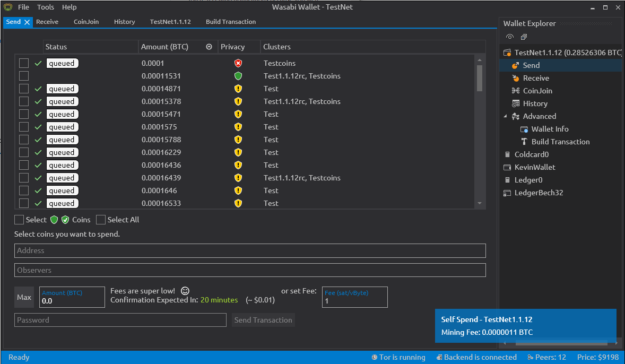Select the Ledger0 hardware wallet
This screenshot has width=625, height=364.
[528, 180]
